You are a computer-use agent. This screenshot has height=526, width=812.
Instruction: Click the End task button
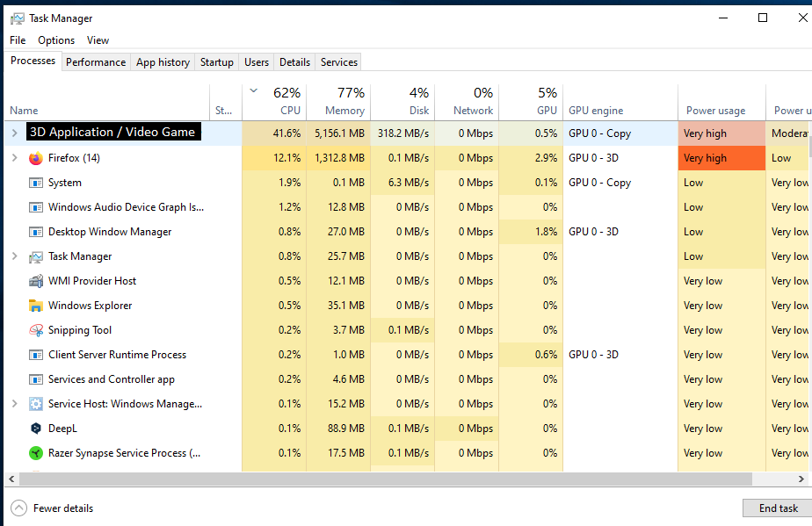pos(777,508)
